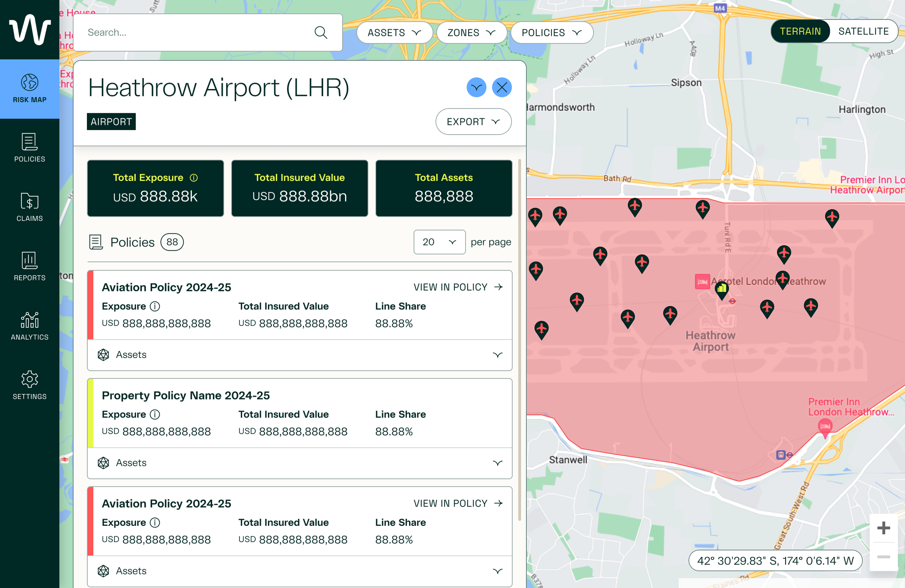
Task: Open the Assets filter dropdown
Action: (x=394, y=33)
